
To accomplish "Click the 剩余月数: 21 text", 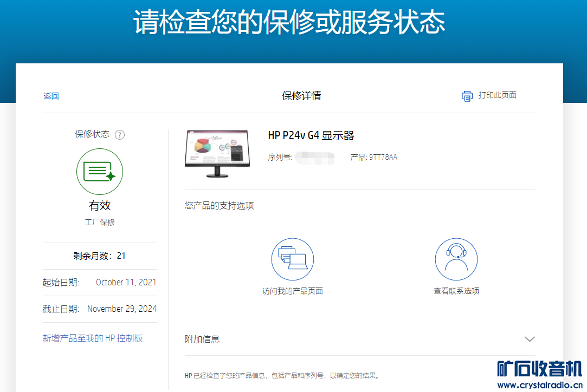I will click(99, 256).
